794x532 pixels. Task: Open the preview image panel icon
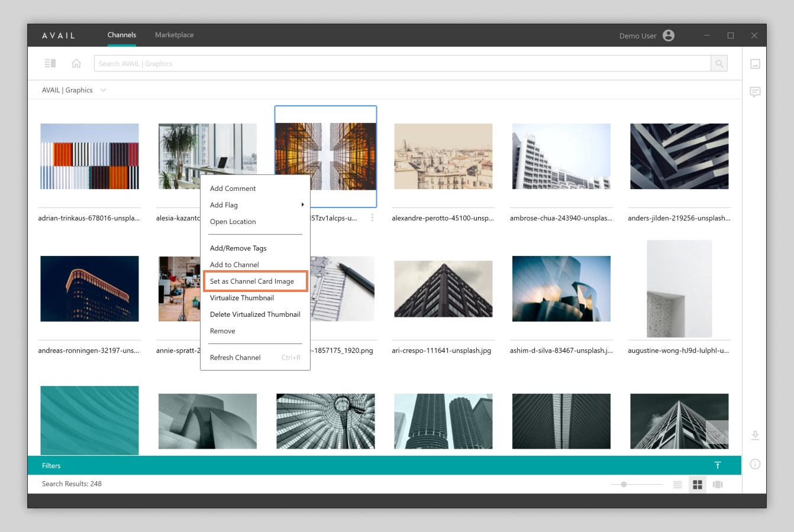(x=755, y=64)
